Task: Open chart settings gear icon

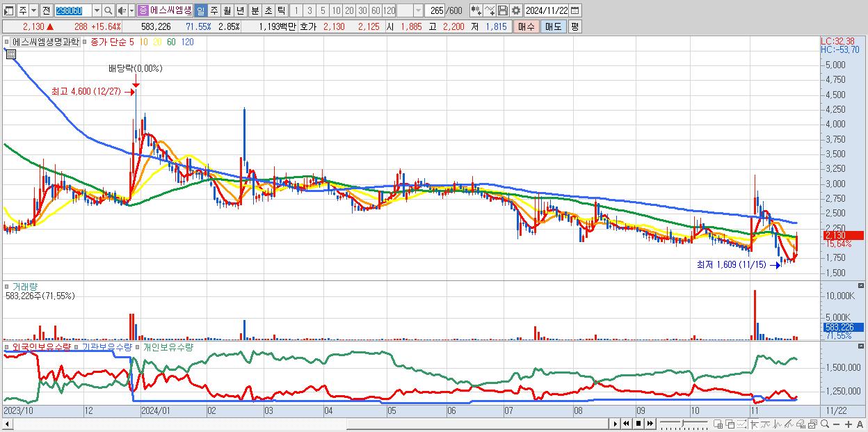Action: point(516,10)
